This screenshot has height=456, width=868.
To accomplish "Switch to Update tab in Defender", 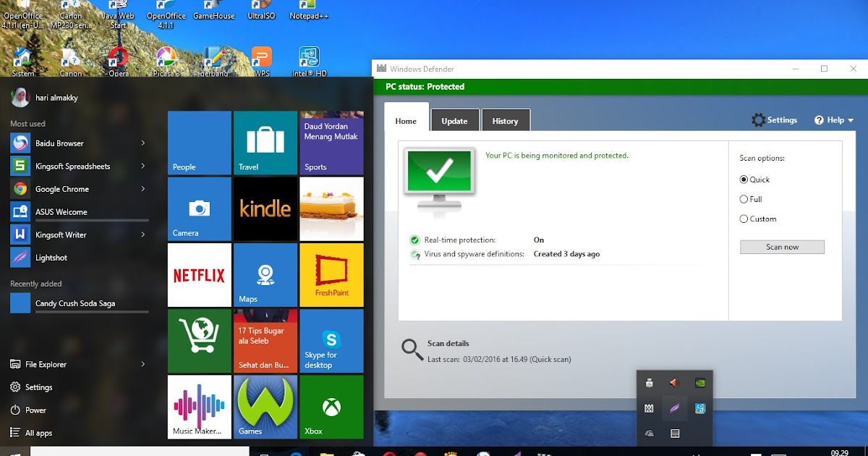I will click(455, 121).
